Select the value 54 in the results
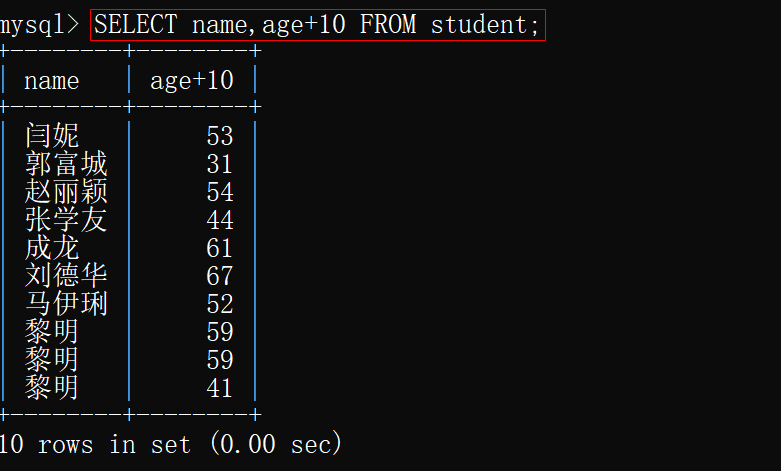 [219, 191]
